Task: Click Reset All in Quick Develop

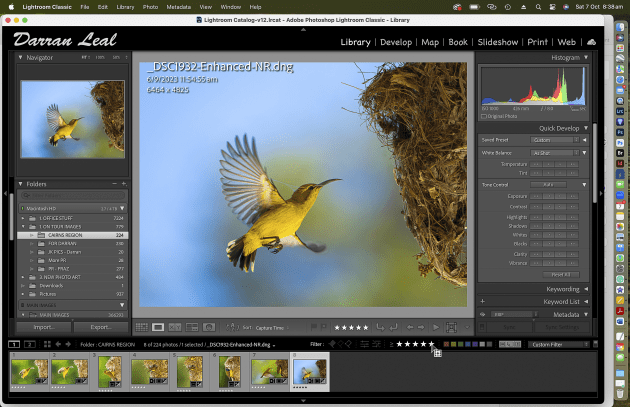Action: click(x=561, y=275)
